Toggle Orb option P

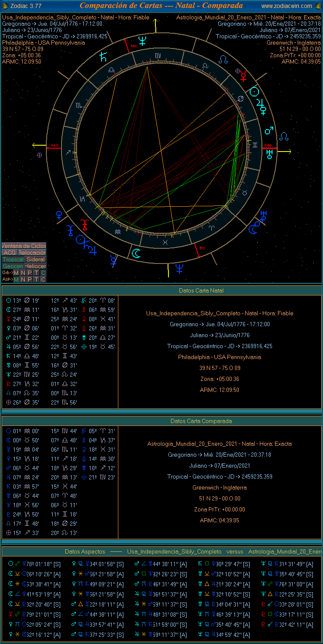(29, 273)
